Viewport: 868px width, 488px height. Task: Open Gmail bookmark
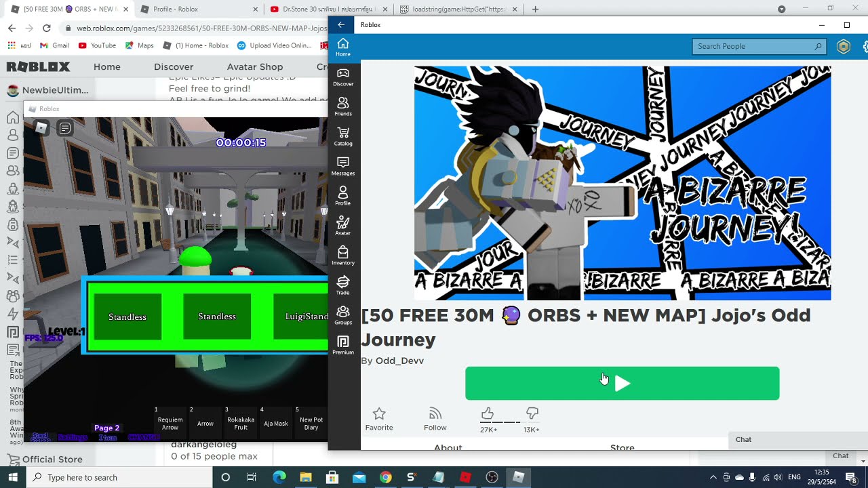54,45
